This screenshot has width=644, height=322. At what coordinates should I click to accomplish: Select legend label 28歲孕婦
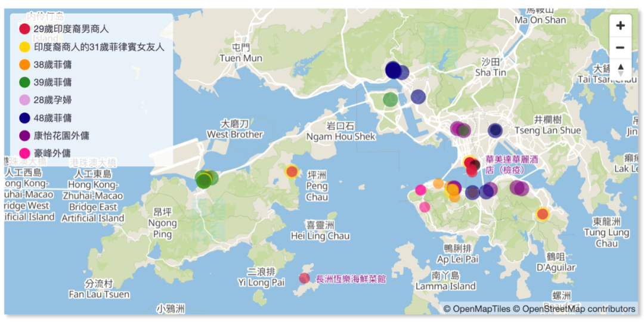[53, 100]
